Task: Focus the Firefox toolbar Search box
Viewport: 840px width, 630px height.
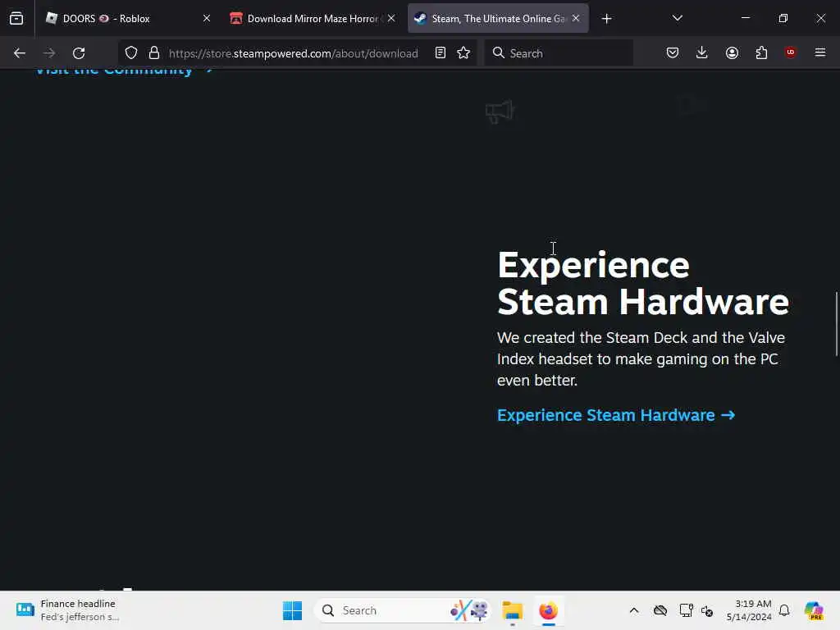Action: 559,53
